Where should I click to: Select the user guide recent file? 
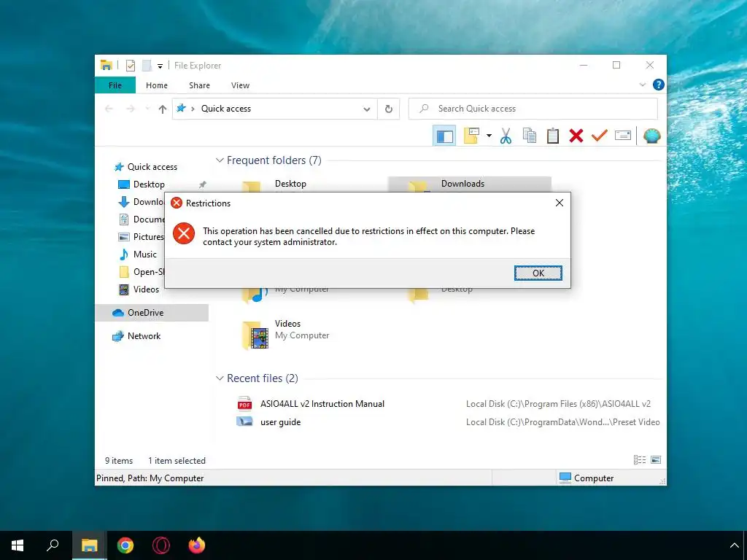click(280, 422)
